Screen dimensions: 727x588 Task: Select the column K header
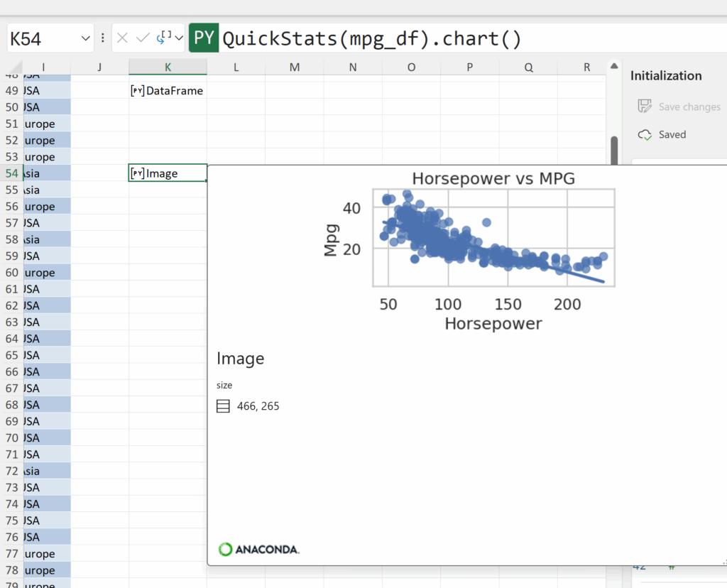[168, 67]
